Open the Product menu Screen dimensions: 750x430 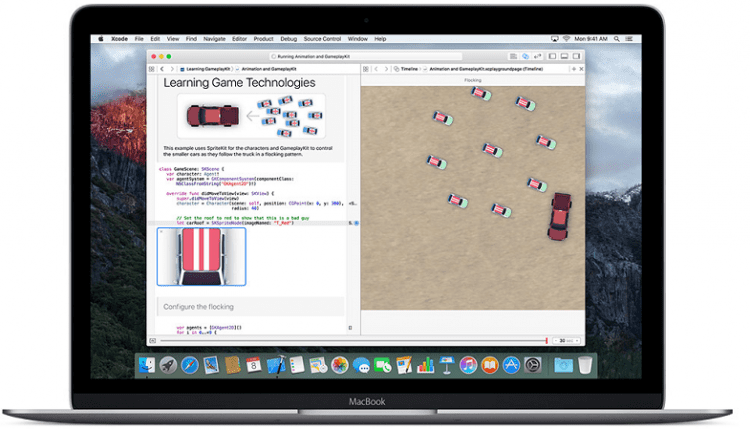(x=264, y=39)
